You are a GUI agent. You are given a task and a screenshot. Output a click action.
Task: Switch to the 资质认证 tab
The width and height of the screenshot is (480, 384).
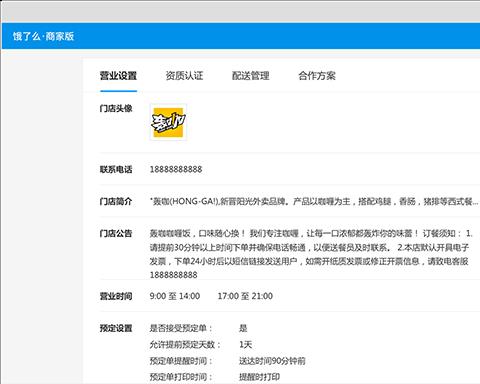point(184,76)
